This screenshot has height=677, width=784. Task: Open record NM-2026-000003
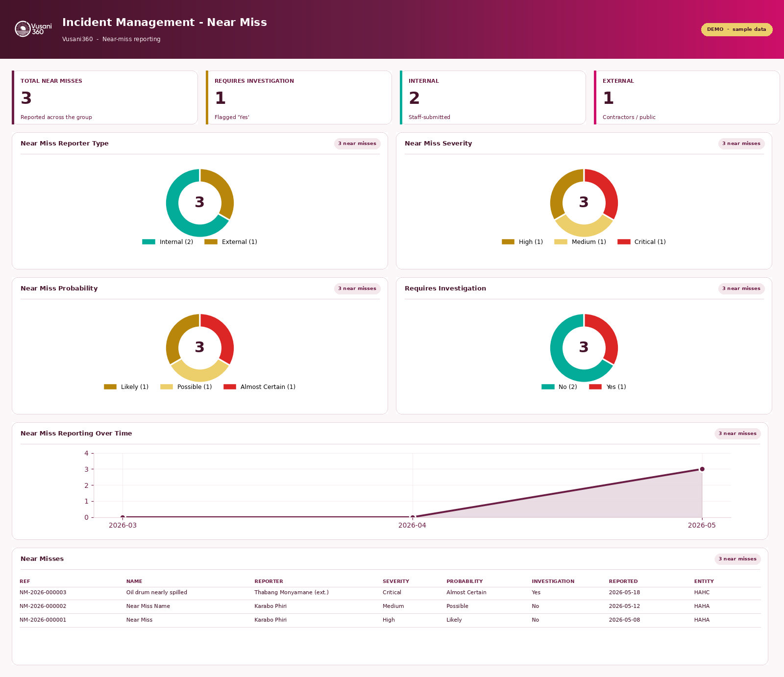[x=43, y=593]
